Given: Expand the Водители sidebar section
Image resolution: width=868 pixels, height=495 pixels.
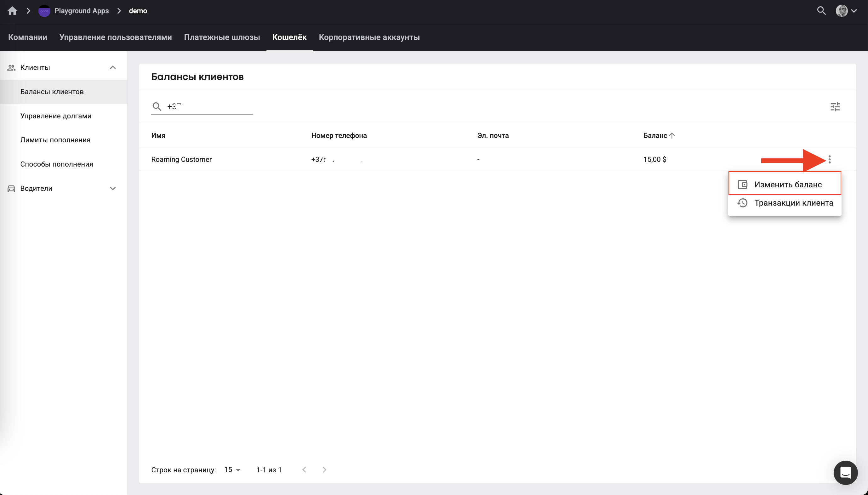Looking at the screenshot, I should [x=113, y=188].
